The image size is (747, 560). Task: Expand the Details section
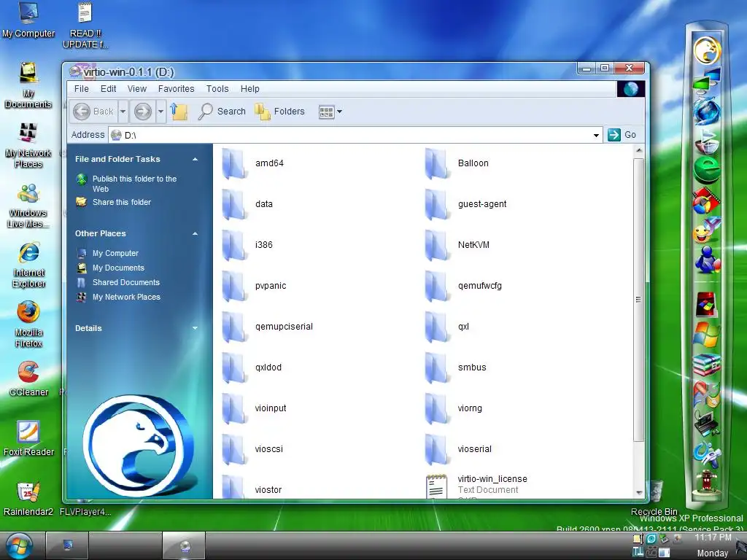pyautogui.click(x=195, y=328)
